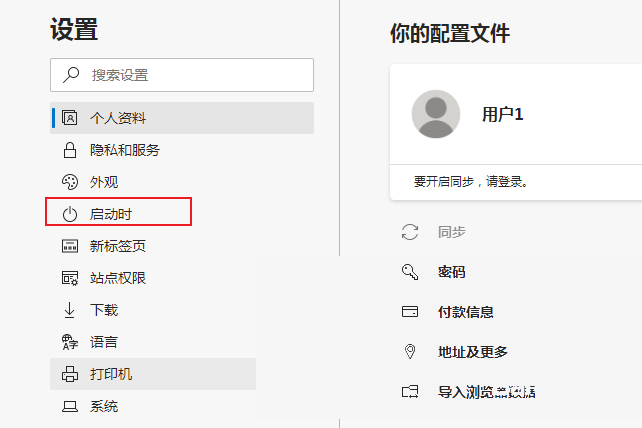Screen dimensions: 642x428
Task: Click the import browser data icon
Action: click(410, 392)
